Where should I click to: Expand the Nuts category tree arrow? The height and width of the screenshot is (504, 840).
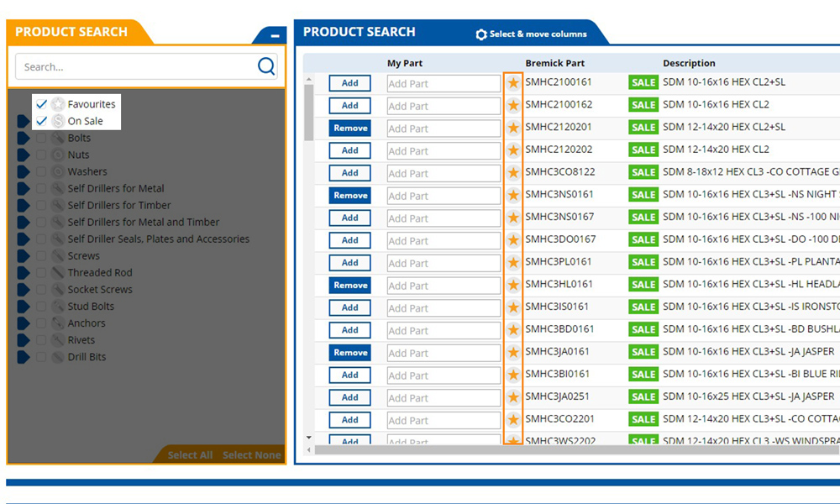click(x=23, y=155)
